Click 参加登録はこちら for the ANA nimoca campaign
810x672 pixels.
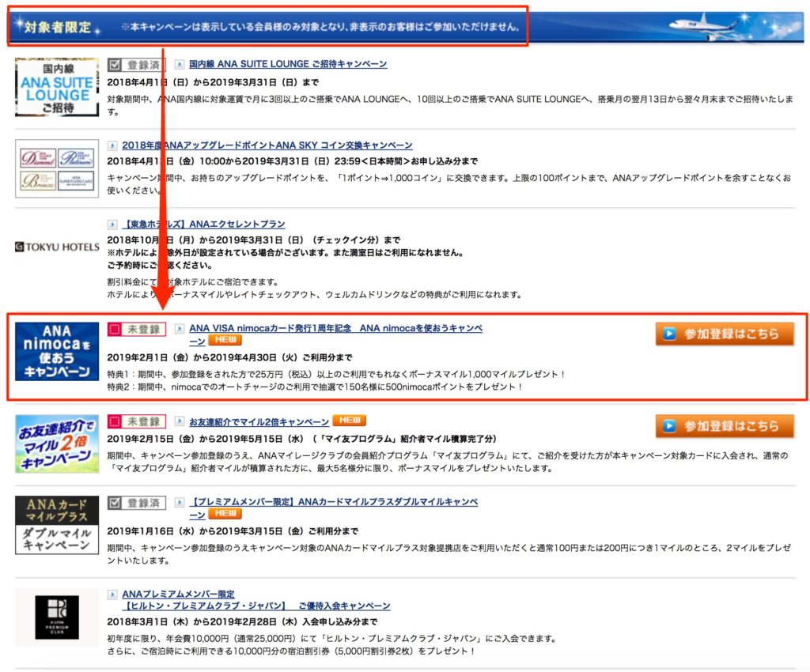click(725, 334)
